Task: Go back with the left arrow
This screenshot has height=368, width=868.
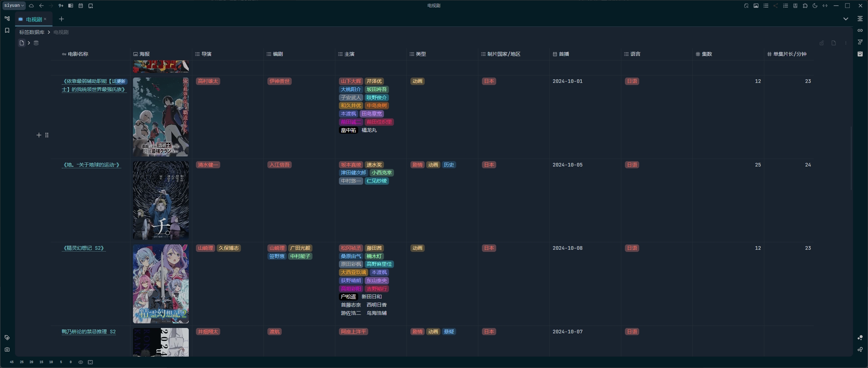Action: tap(41, 6)
